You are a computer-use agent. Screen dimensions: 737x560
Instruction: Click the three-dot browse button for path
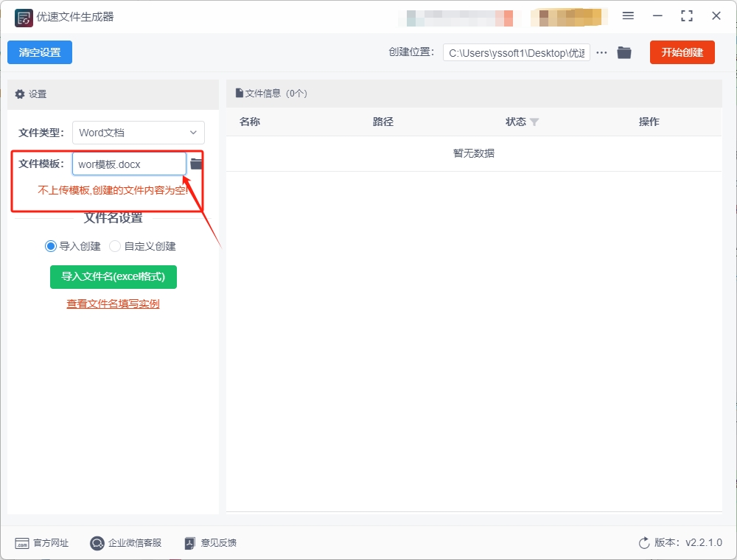click(x=602, y=52)
